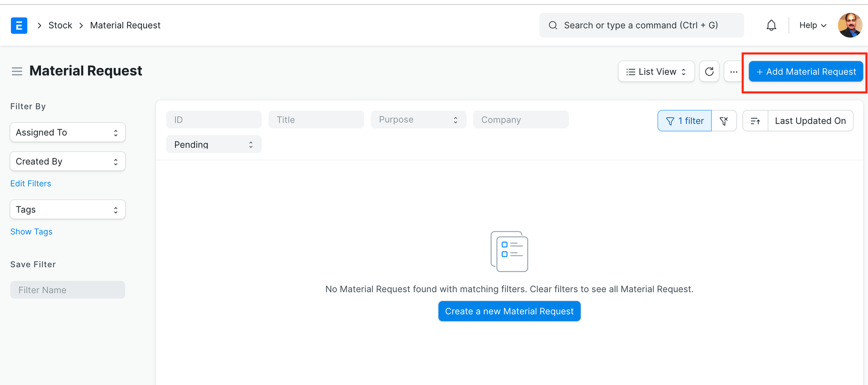Refresh the Material Request list

point(709,71)
